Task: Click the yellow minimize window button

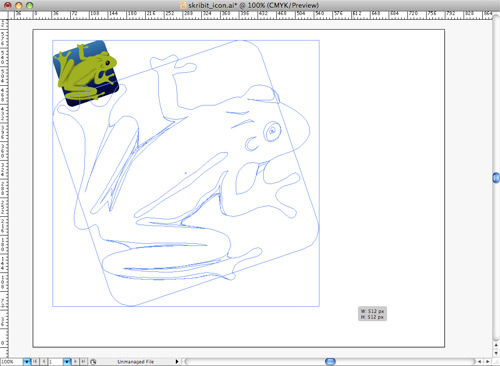Action: tap(19, 5)
